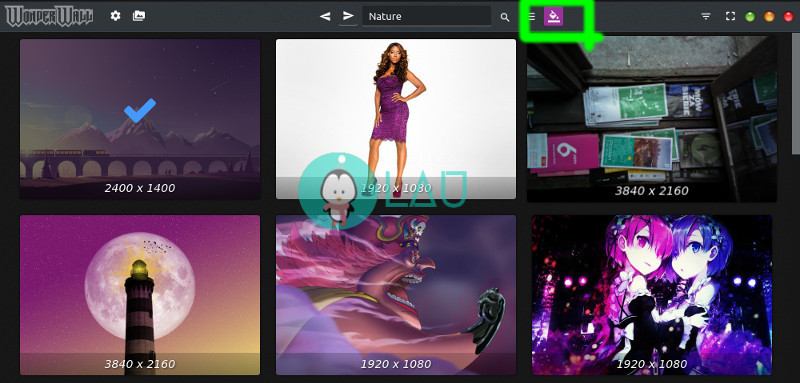
Task: Go to the next page arrow
Action: [x=348, y=16]
